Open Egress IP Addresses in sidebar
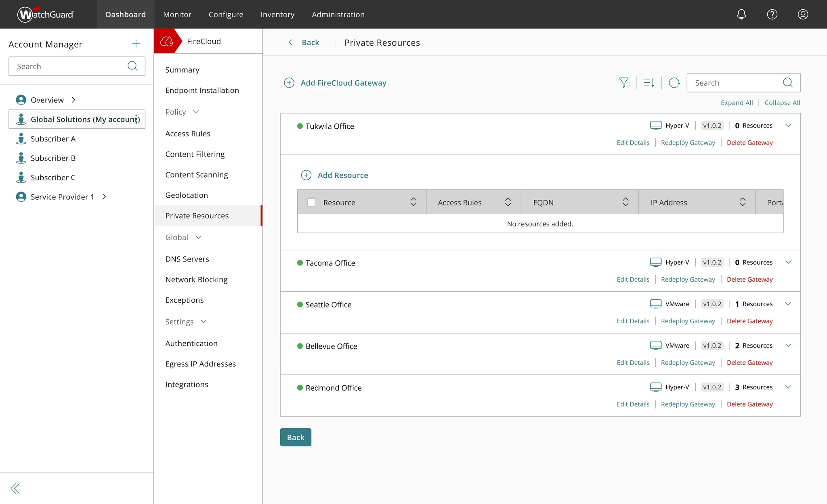Viewport: 827px width, 504px height. point(201,364)
